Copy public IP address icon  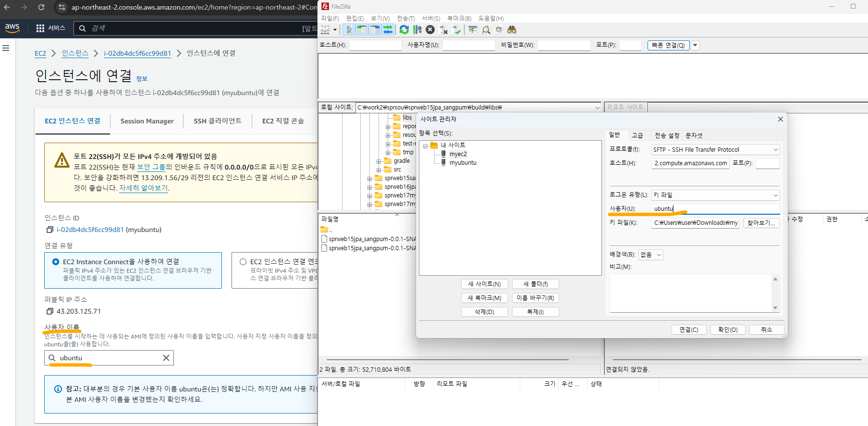49,312
